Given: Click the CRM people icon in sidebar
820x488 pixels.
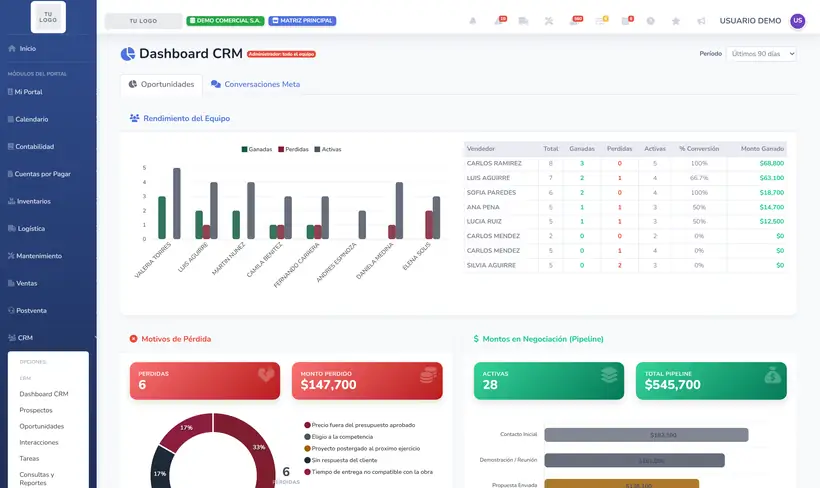Looking at the screenshot, I should 12,338.
